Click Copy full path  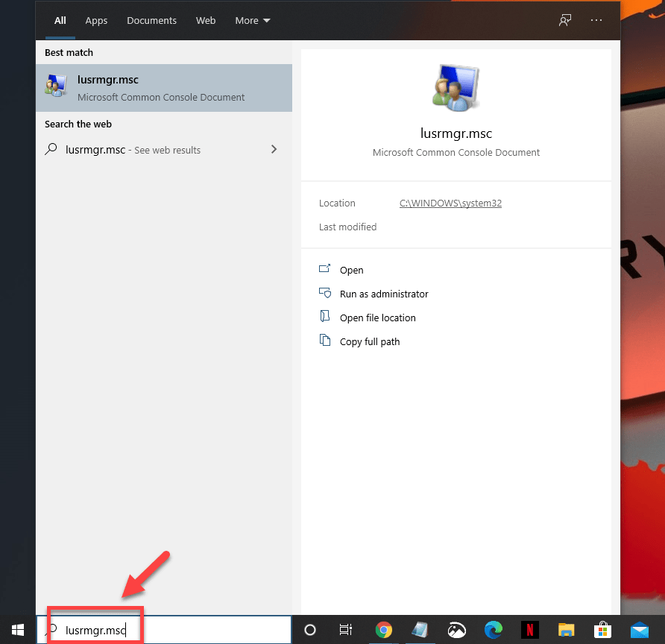[369, 341]
